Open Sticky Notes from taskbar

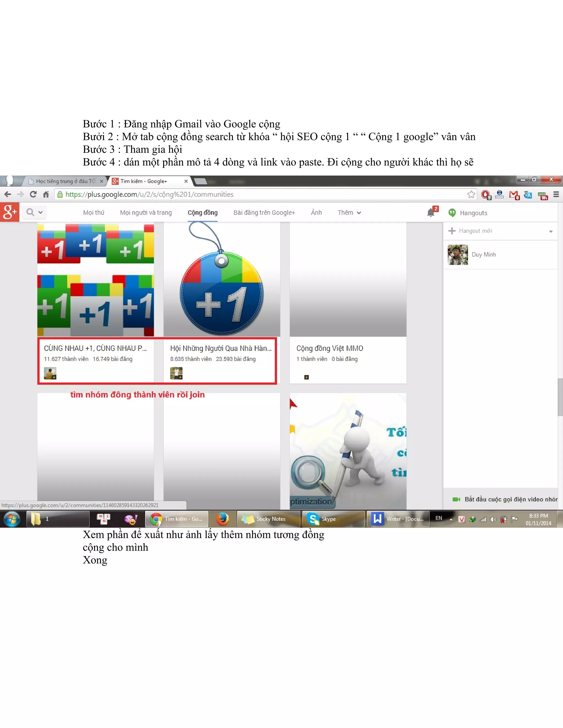[269, 519]
